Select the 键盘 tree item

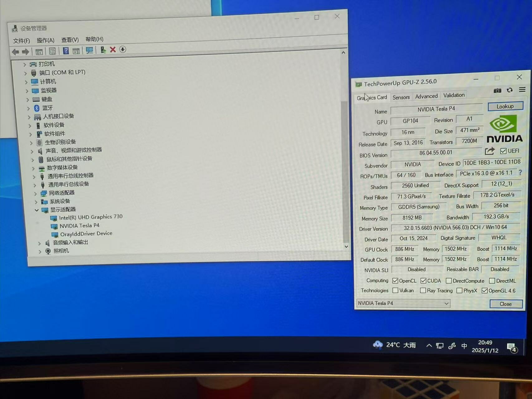tap(47, 99)
